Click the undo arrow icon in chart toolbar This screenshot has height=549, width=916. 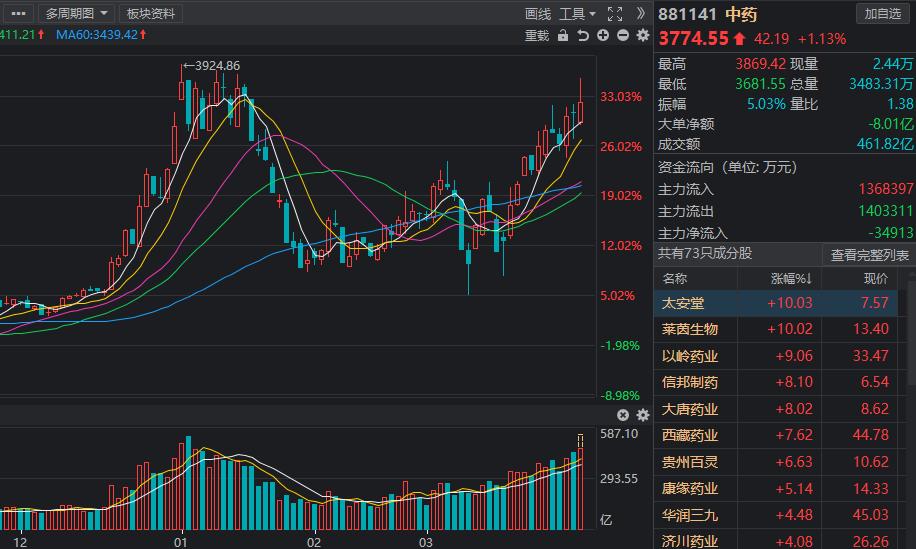point(583,36)
